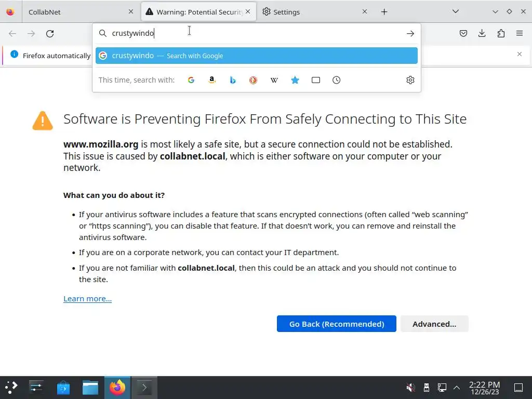Open the Firefox application menu

520,33
